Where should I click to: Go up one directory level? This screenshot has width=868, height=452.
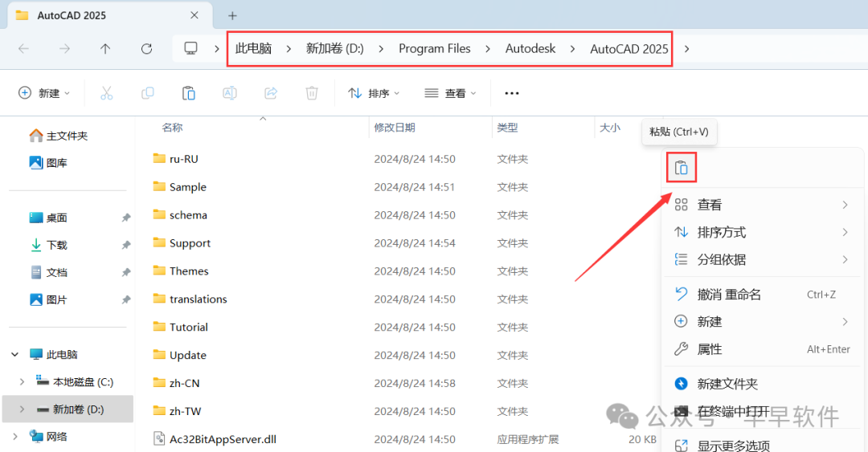pyautogui.click(x=105, y=49)
